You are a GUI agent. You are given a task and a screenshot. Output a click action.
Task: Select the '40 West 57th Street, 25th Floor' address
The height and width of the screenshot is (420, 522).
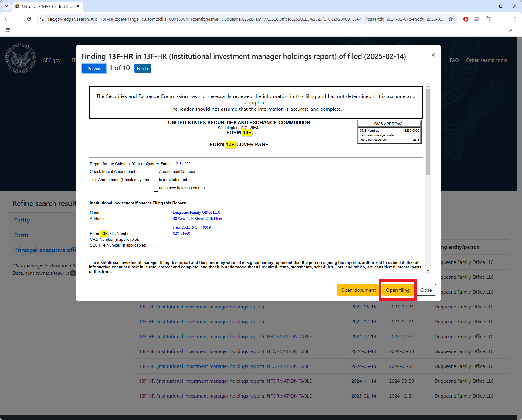point(198,219)
